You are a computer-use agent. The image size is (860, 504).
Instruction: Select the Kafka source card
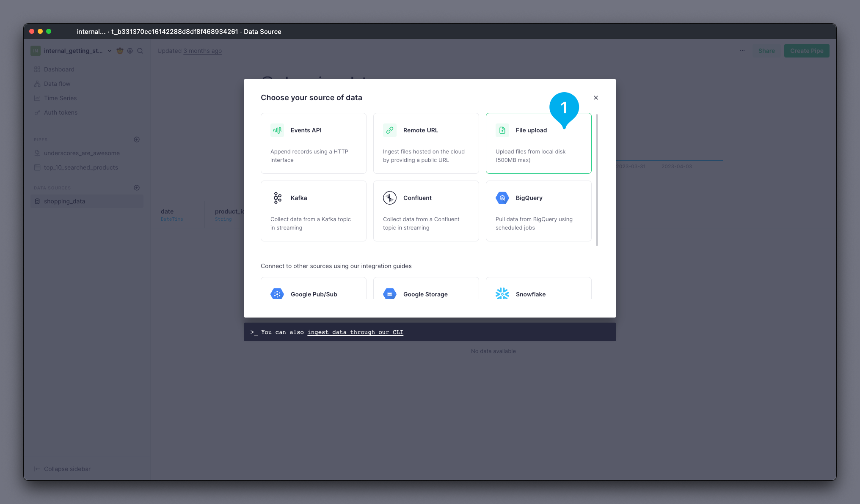click(314, 211)
